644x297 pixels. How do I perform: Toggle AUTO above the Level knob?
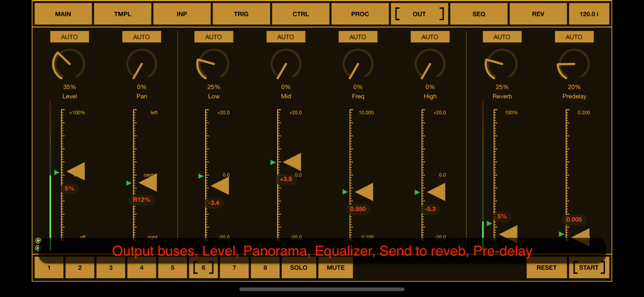(69, 37)
